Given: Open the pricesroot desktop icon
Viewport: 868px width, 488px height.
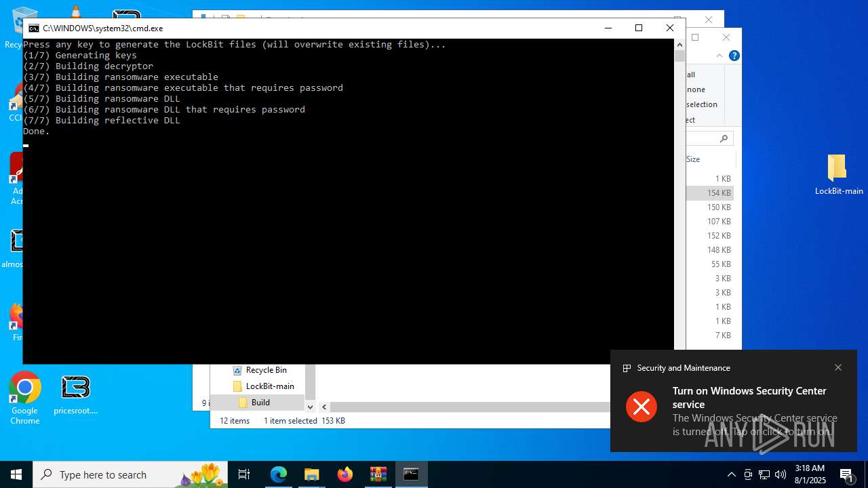Looking at the screenshot, I should [76, 394].
